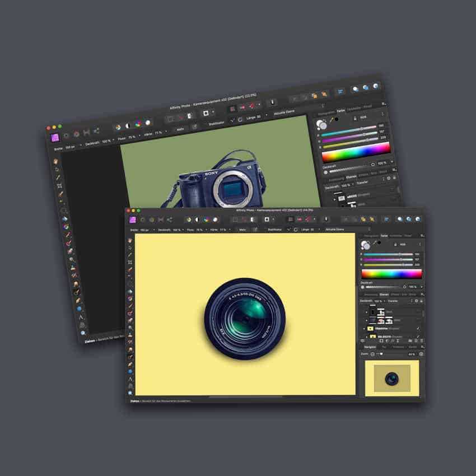The image size is (476, 476).
Task: Toggle the Stabilisator checkbox in front window
Action: [289, 230]
